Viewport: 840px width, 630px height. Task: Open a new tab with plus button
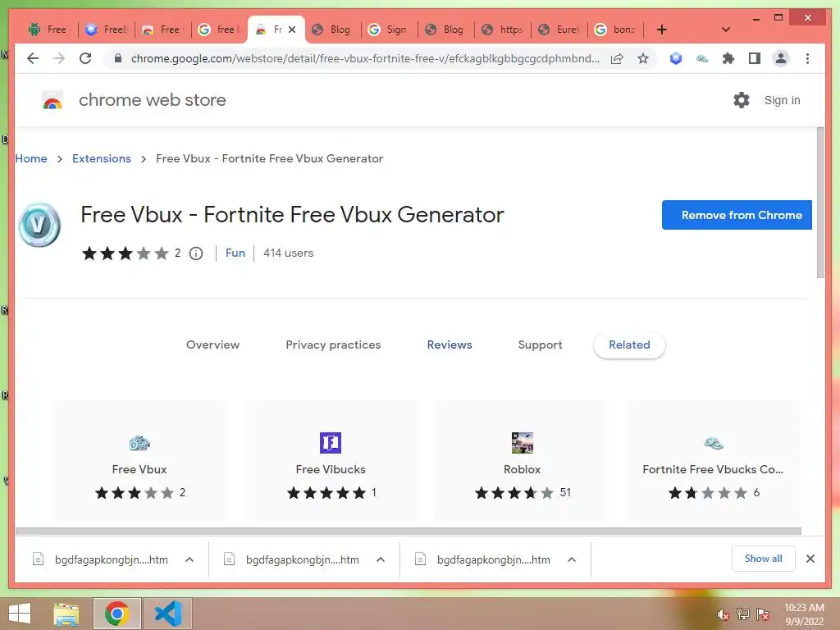(662, 30)
